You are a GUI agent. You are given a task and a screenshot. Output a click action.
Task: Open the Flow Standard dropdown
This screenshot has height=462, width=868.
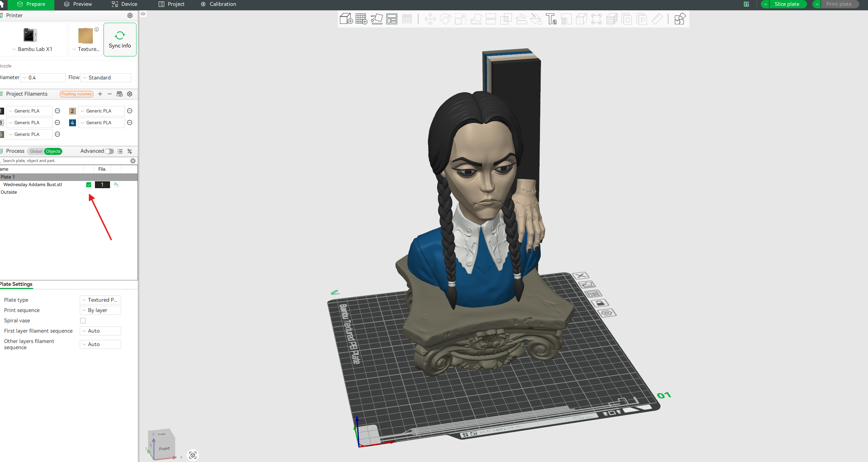106,78
